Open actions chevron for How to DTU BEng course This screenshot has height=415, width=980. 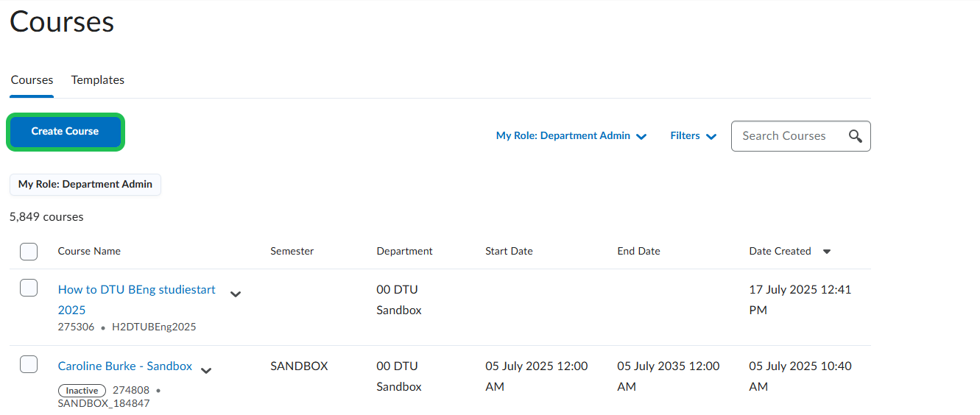[236, 294]
